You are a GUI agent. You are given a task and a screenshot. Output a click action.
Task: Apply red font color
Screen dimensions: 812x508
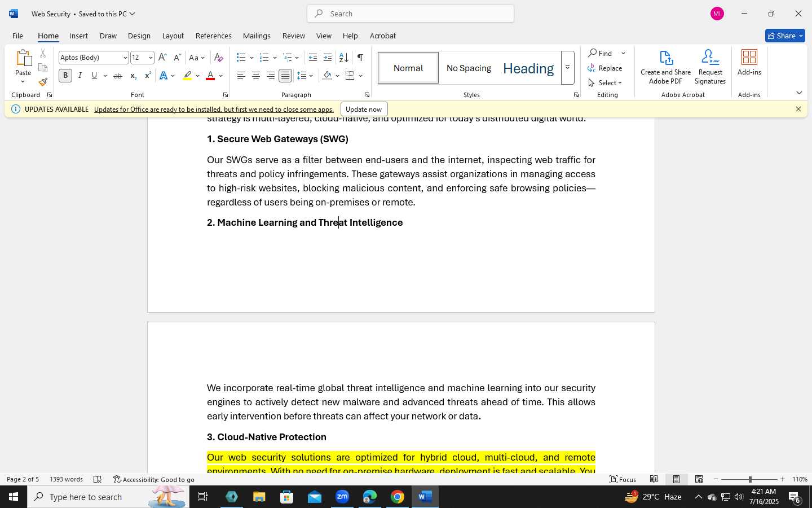click(210, 76)
